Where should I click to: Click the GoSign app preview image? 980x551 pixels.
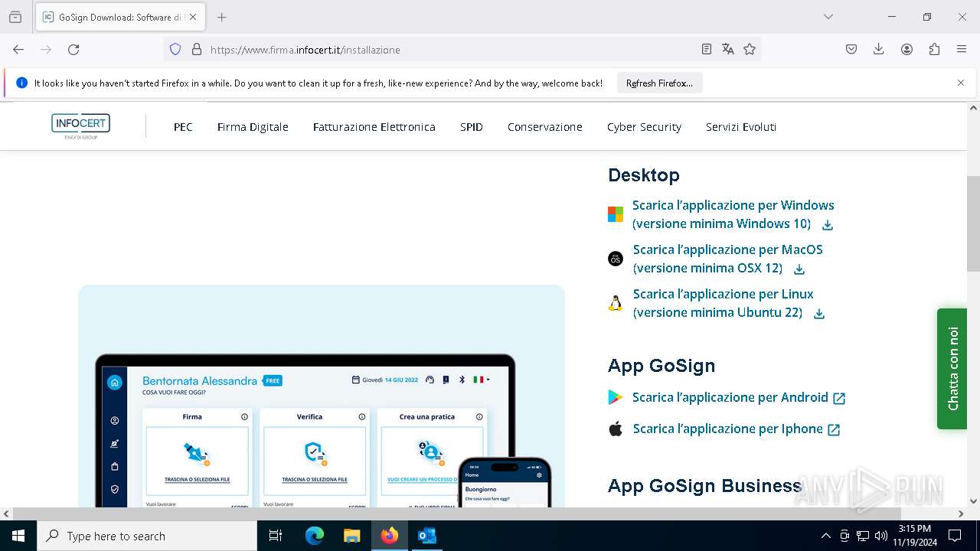(322, 396)
